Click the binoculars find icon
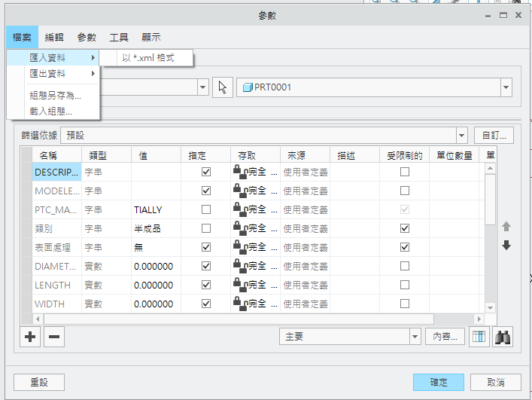 point(502,337)
